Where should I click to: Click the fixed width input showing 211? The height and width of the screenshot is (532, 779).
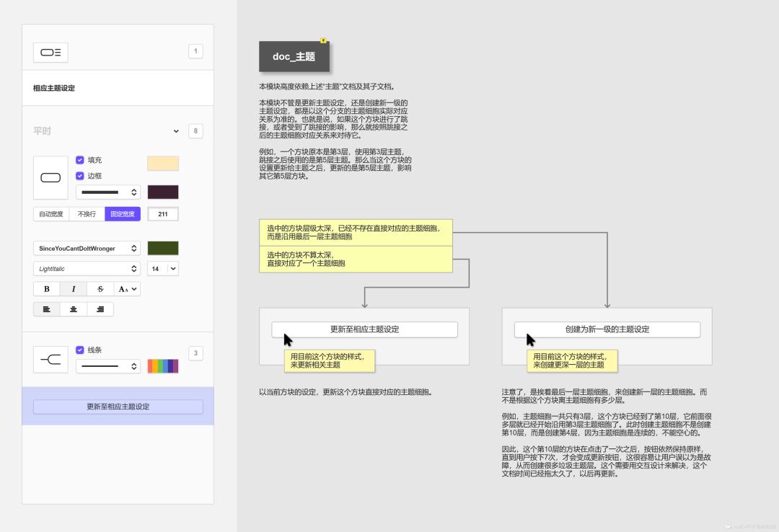point(164,213)
